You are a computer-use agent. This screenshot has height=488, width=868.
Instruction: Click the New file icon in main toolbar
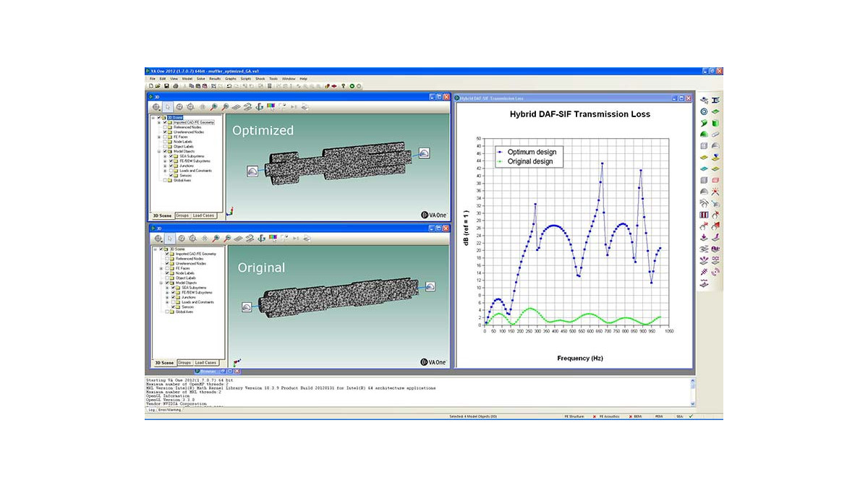point(151,86)
